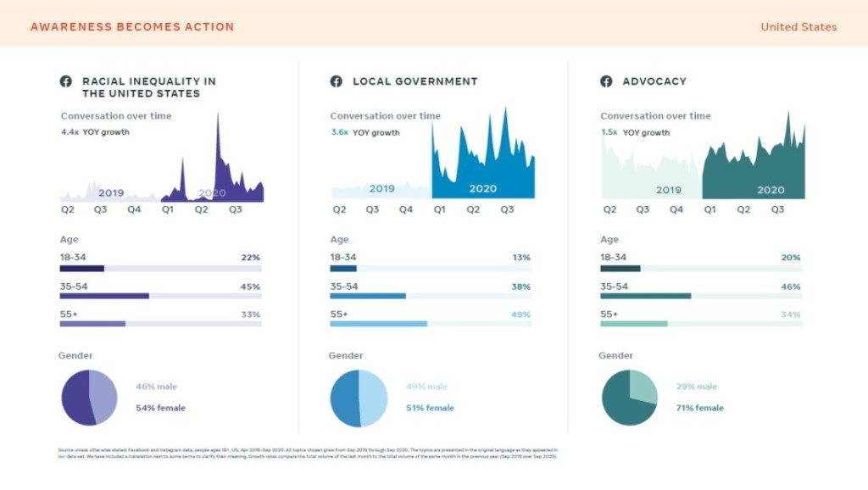Select the 2020 label in Local Government chart
This screenshot has width=868, height=490.
pos(481,188)
